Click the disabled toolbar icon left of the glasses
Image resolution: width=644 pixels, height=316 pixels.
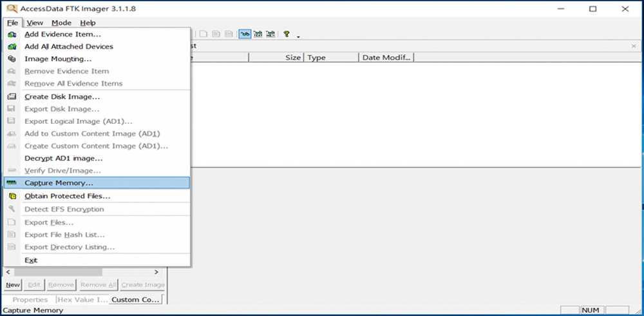(x=229, y=34)
